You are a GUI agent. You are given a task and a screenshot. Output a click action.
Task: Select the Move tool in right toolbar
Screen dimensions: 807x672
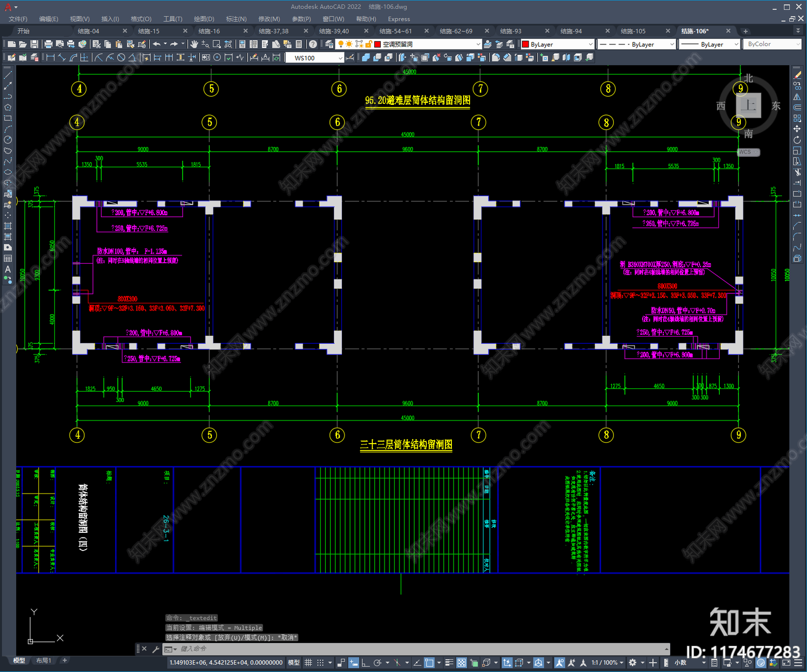click(797, 129)
